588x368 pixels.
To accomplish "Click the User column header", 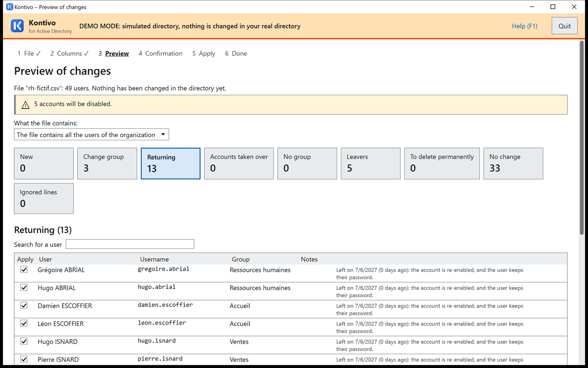I will (x=45, y=259).
